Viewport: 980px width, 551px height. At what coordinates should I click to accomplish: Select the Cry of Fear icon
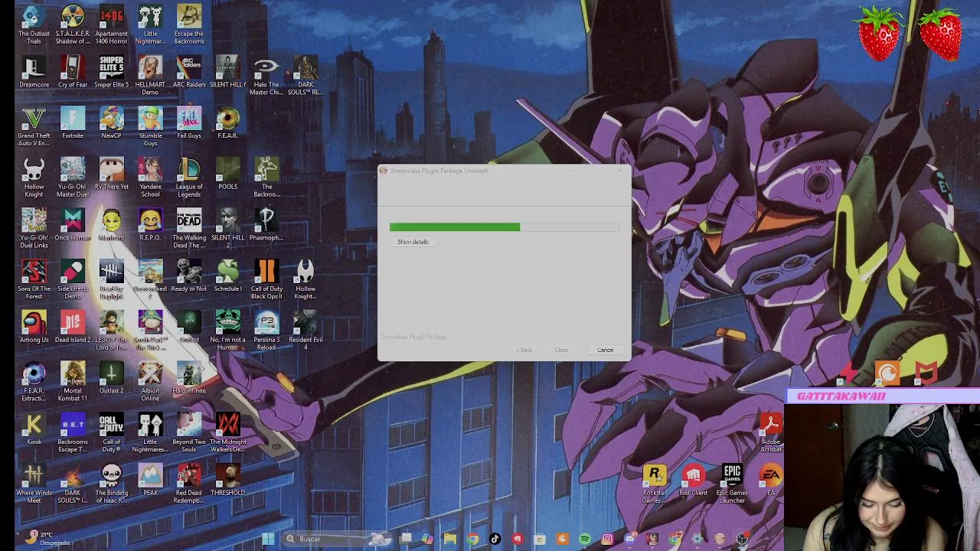(73, 73)
